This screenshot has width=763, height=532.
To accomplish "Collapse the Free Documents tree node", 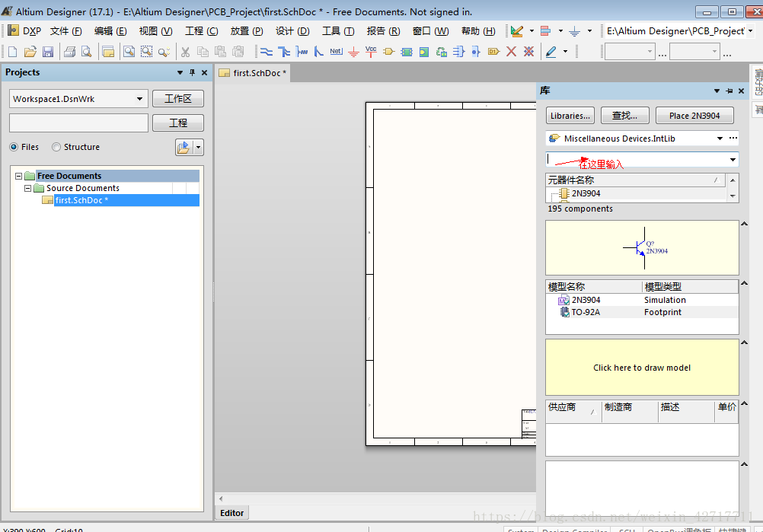I will coord(18,176).
